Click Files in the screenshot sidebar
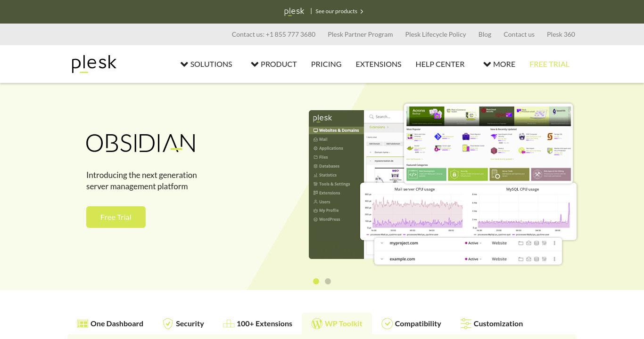This screenshot has width=644, height=339. tap(321, 157)
